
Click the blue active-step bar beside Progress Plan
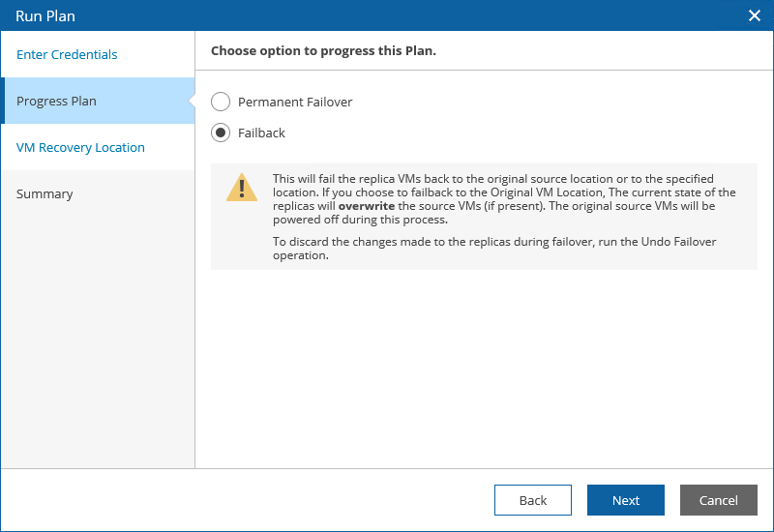coord(2,101)
